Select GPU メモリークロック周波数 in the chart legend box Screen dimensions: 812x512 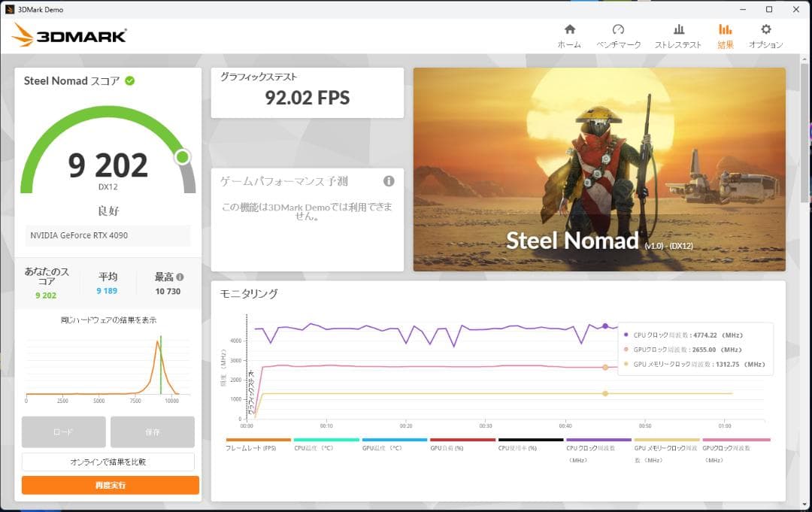click(x=699, y=363)
